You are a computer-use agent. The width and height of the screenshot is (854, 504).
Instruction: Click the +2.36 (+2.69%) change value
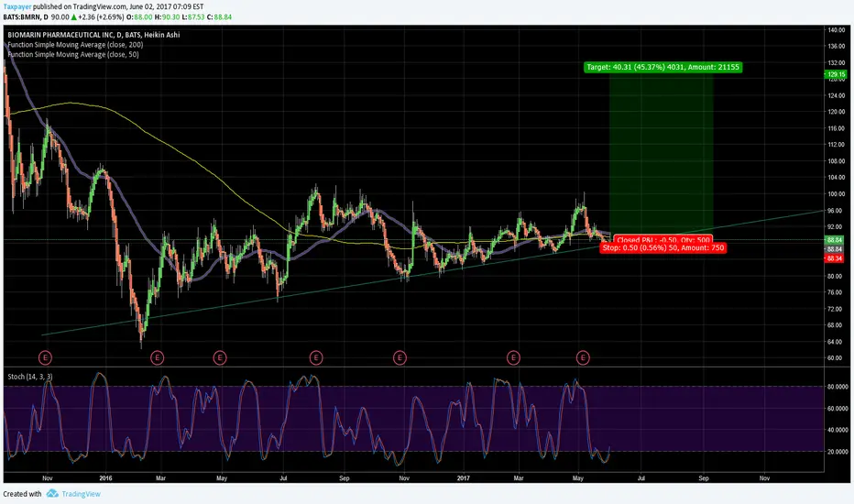[101, 17]
